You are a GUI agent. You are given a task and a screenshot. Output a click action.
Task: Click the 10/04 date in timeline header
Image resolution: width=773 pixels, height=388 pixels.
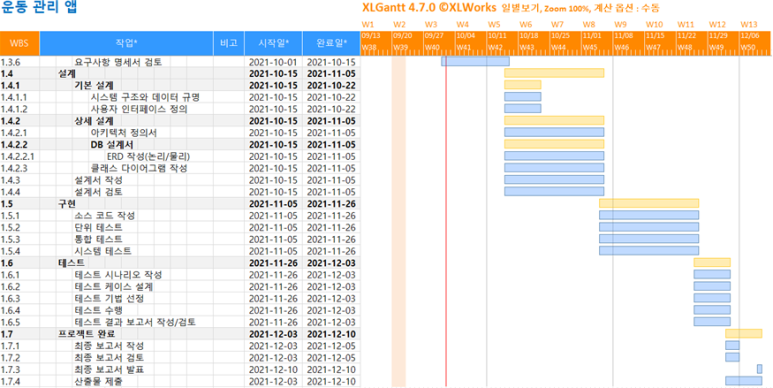coord(465,36)
